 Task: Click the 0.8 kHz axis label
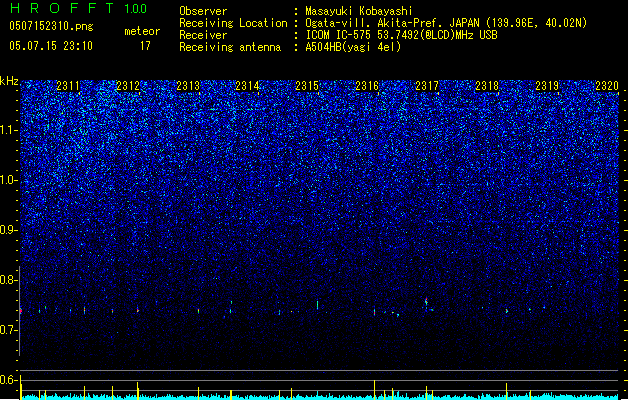pyautogui.click(x=9, y=280)
